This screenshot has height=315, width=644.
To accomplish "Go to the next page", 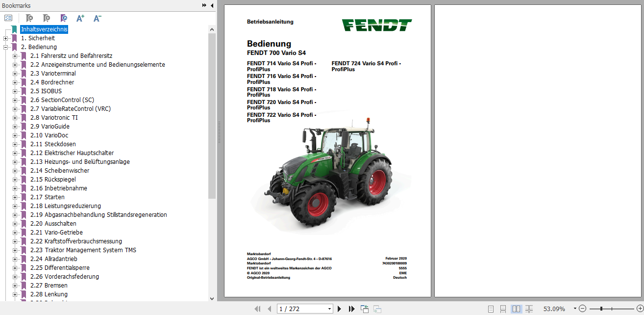I will pos(339,309).
